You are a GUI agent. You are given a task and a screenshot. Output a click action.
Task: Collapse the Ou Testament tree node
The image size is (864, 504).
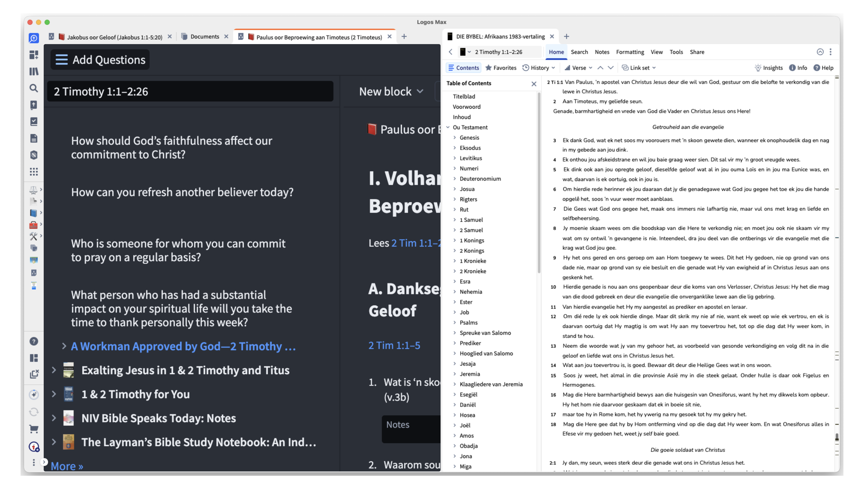coord(448,127)
